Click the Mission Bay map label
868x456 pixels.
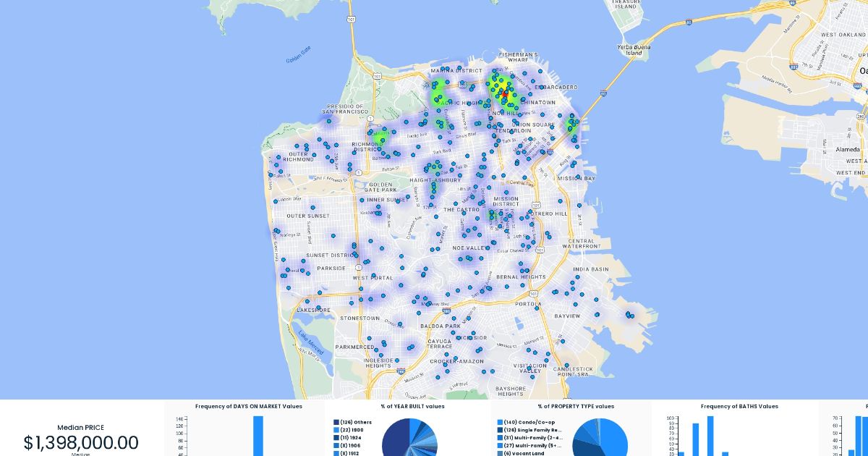pyautogui.click(x=576, y=178)
